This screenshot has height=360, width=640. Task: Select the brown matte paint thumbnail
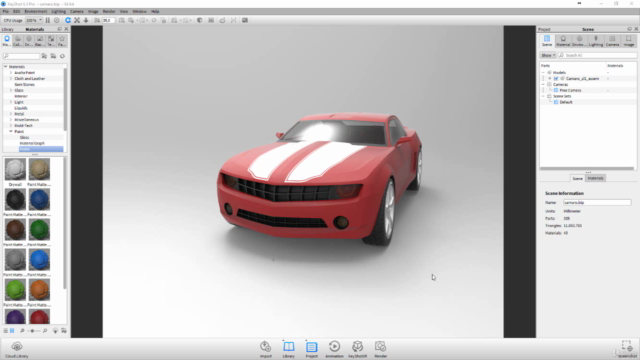[x=15, y=229]
